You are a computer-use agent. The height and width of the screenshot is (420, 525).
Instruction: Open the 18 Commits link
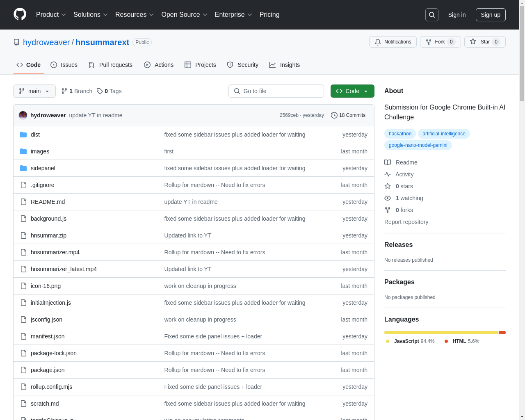click(348, 115)
